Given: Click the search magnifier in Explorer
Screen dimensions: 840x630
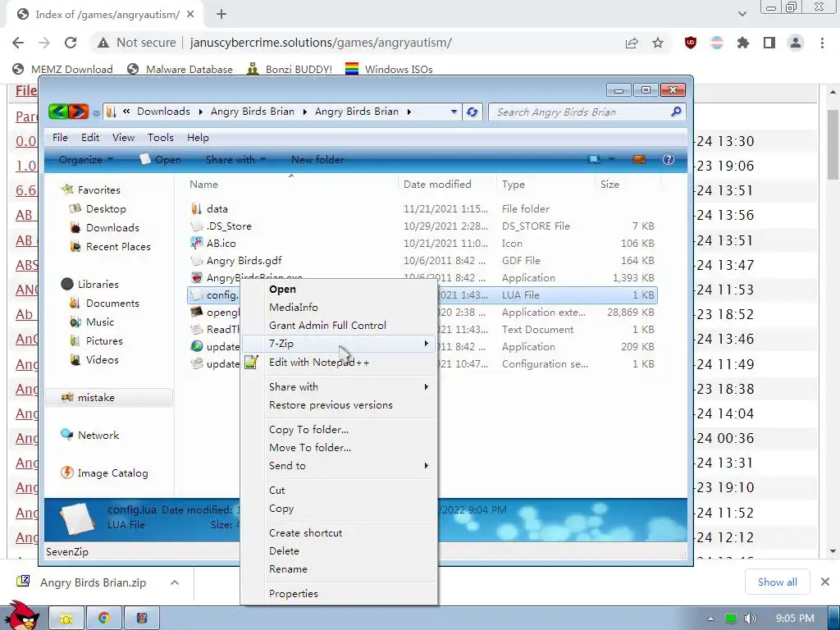Looking at the screenshot, I should (x=676, y=112).
